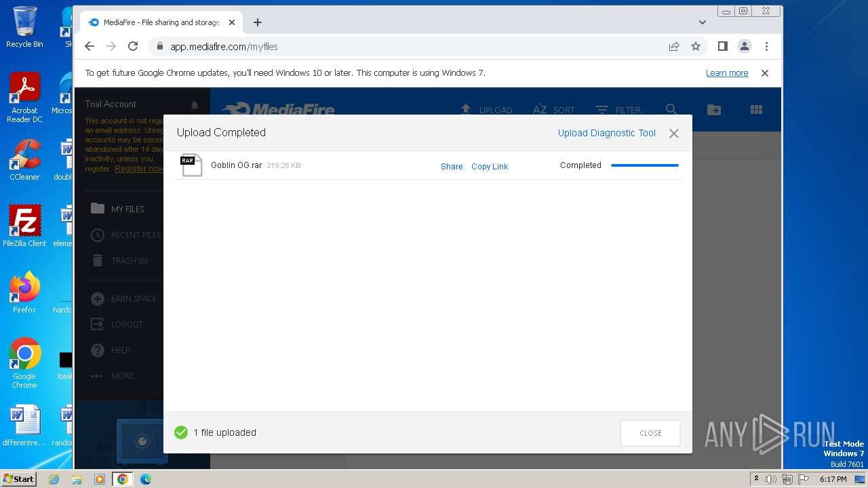Open the Firefox desktop icon
Viewport: 868px width, 488px height.
coord(24,292)
